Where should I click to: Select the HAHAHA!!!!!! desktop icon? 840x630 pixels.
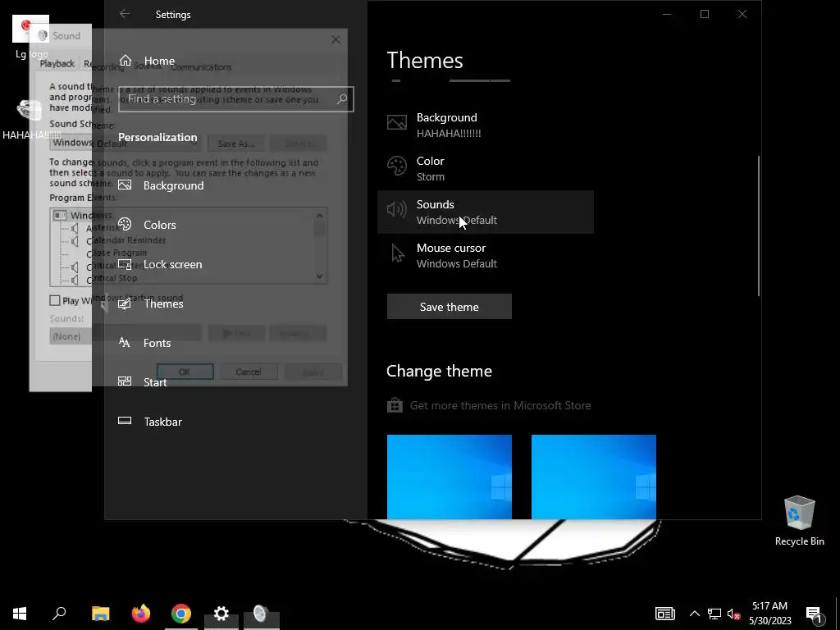tap(31, 119)
